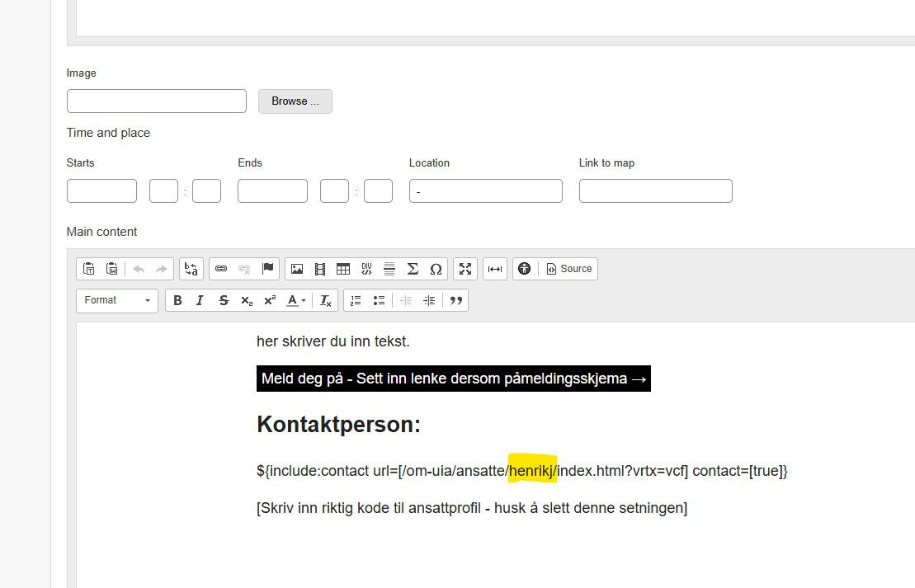Viewport: 915px width, 588px height.
Task: Toggle bold formatting
Action: pos(177,300)
